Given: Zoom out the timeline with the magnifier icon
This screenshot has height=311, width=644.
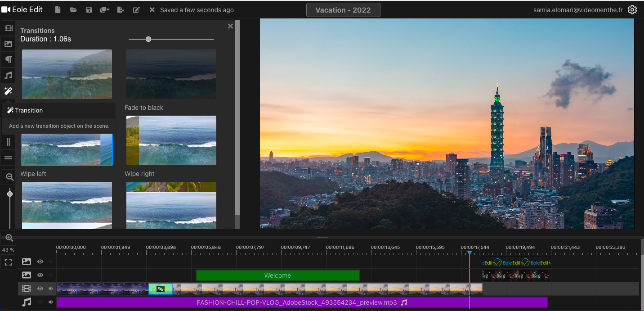Looking at the screenshot, I should (8, 177).
